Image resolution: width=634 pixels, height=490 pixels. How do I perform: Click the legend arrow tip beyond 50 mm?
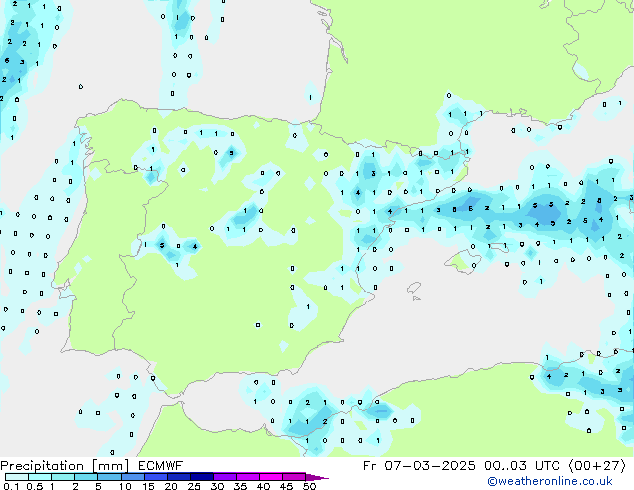pyautogui.click(x=317, y=477)
